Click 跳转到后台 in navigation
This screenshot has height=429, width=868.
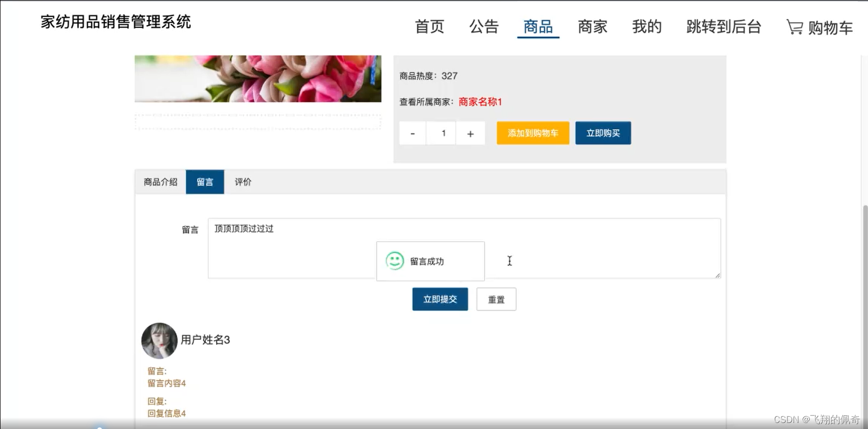[x=724, y=27]
